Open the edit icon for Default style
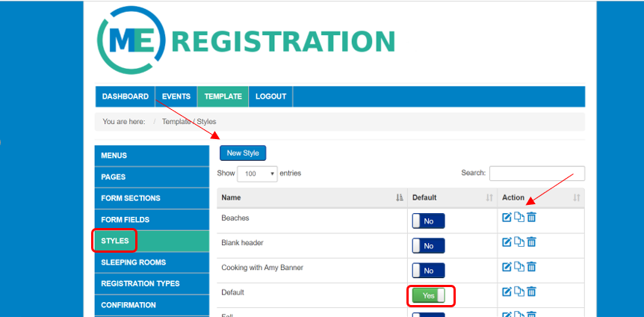The width and height of the screenshot is (644, 317). (x=507, y=291)
